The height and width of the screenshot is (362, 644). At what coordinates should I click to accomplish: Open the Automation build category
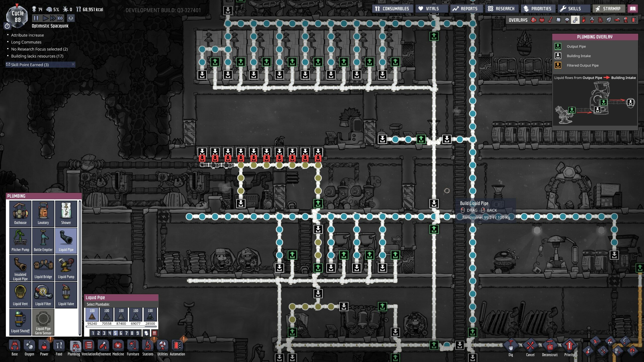[177, 348]
